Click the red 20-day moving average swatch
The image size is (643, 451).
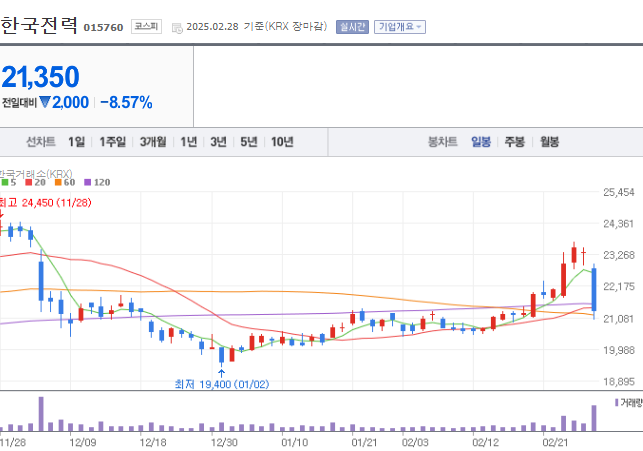28,182
